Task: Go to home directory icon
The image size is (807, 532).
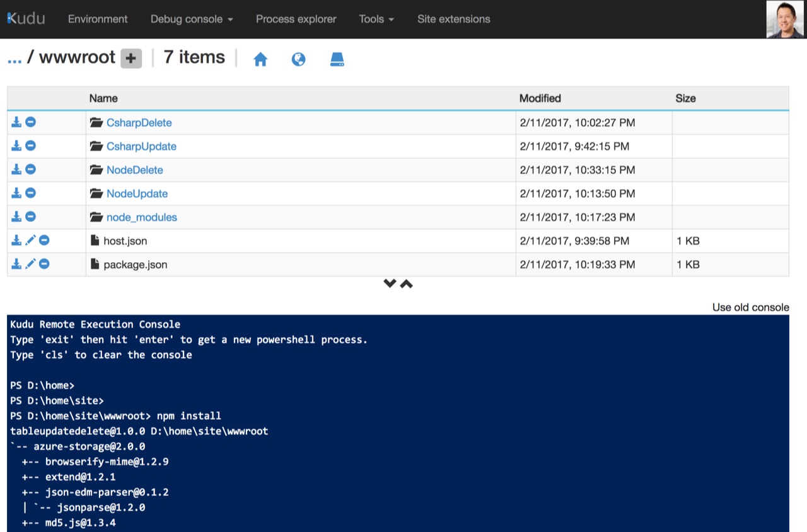Action: [x=260, y=59]
